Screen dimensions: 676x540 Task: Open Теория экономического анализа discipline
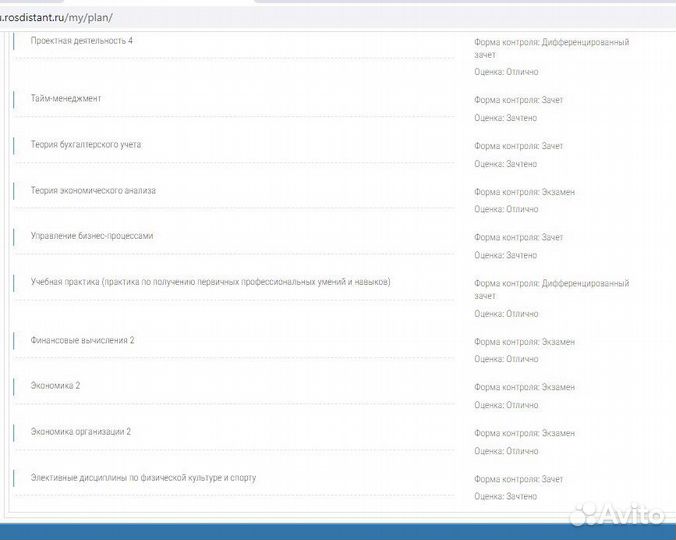click(x=93, y=190)
